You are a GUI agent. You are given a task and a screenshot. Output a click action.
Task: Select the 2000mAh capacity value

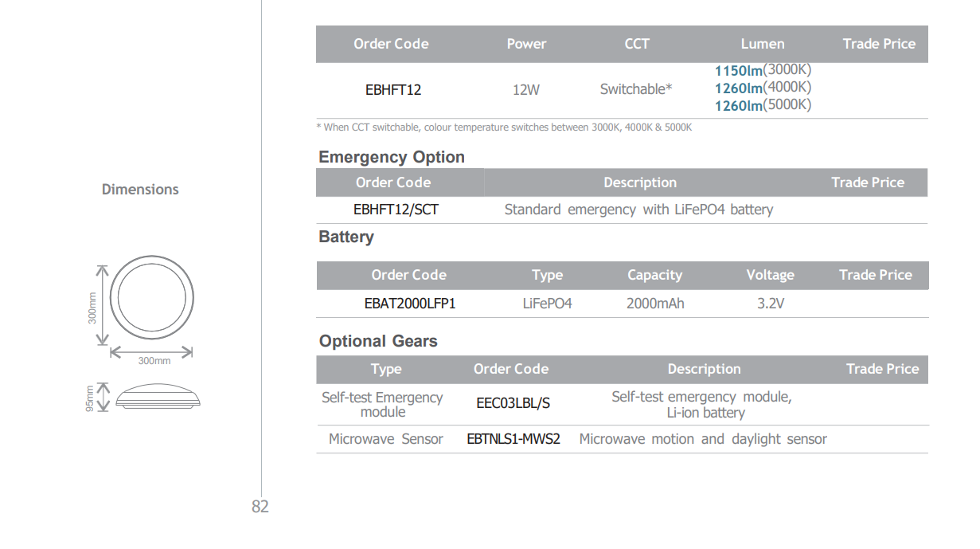click(x=654, y=304)
